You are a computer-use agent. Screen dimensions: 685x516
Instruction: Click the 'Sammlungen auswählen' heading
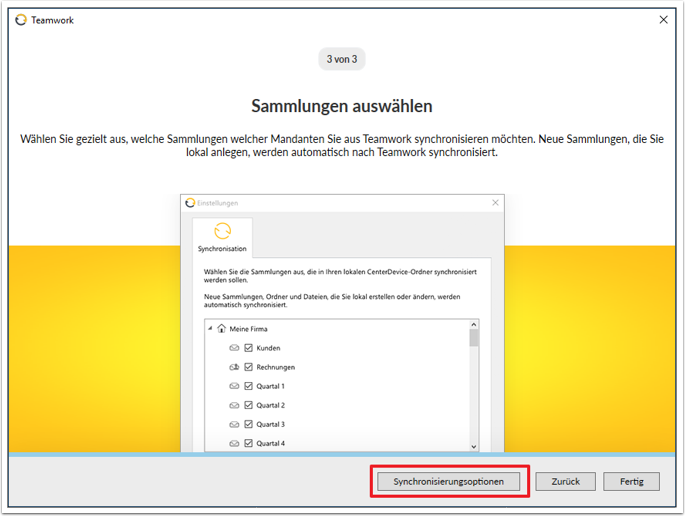[342, 106]
